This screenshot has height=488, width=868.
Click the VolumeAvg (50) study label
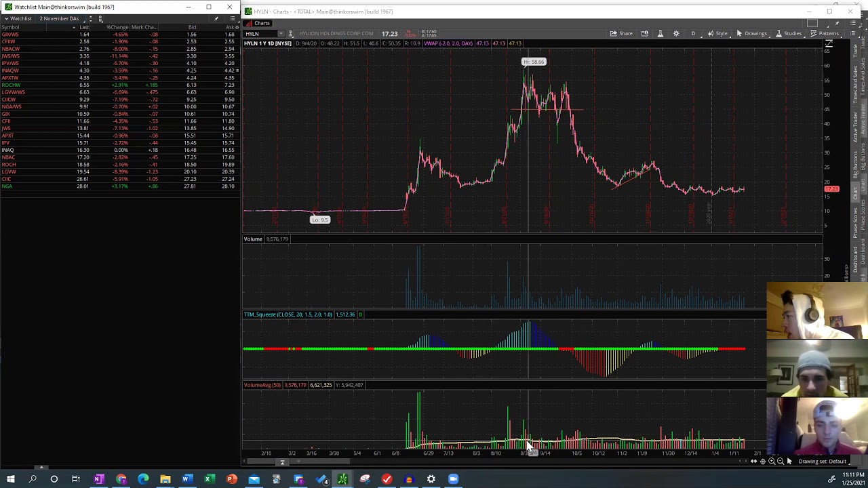[262, 385]
